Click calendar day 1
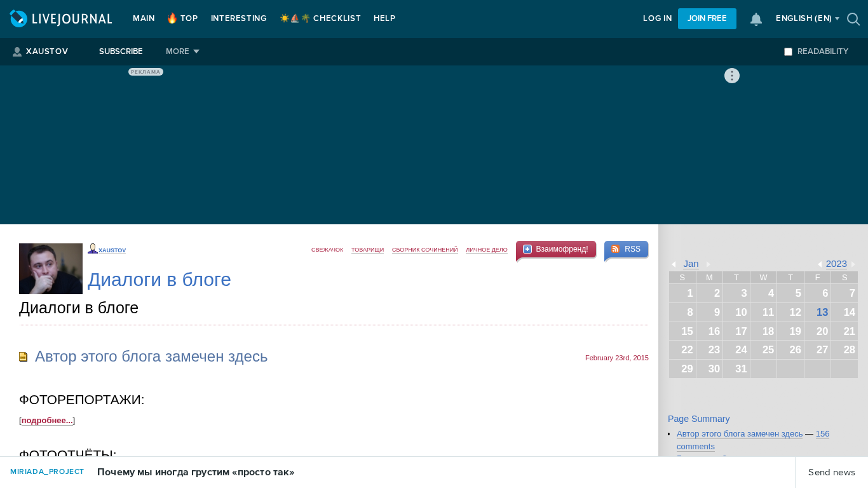The height and width of the screenshot is (488, 868). [682, 293]
